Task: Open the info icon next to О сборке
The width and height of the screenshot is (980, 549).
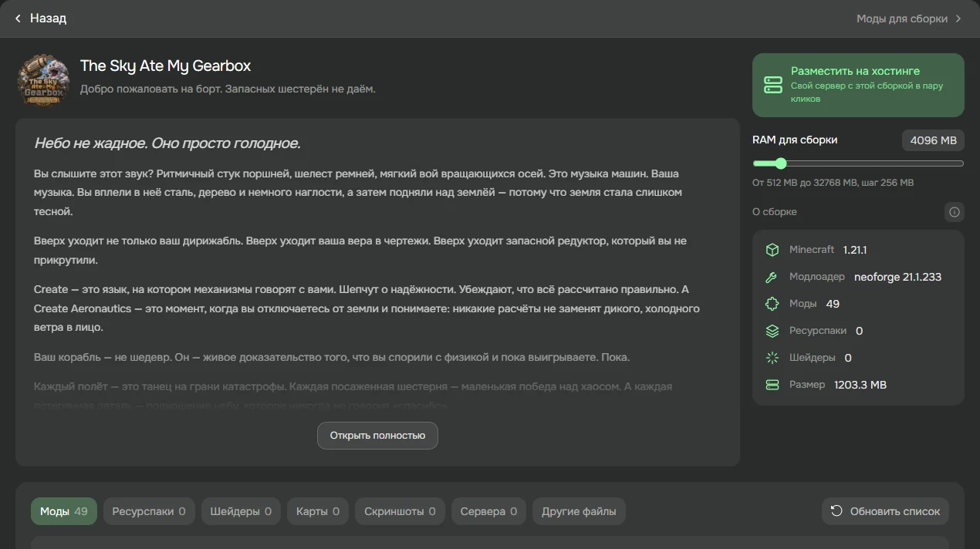Action: point(954,212)
